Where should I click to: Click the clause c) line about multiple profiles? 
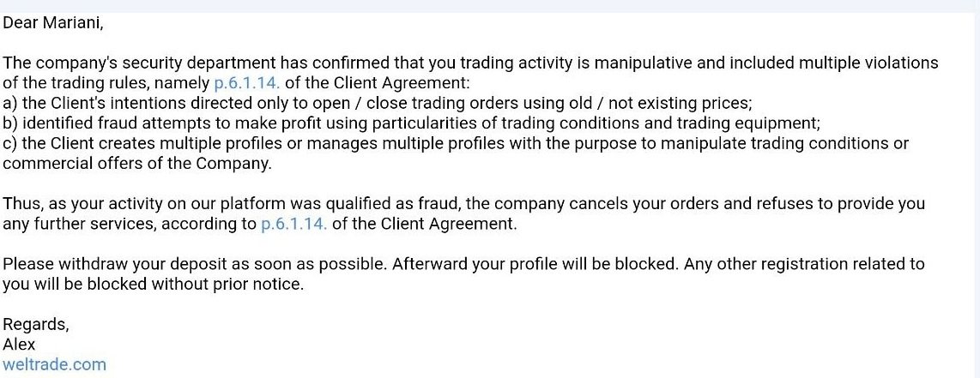tap(456, 143)
